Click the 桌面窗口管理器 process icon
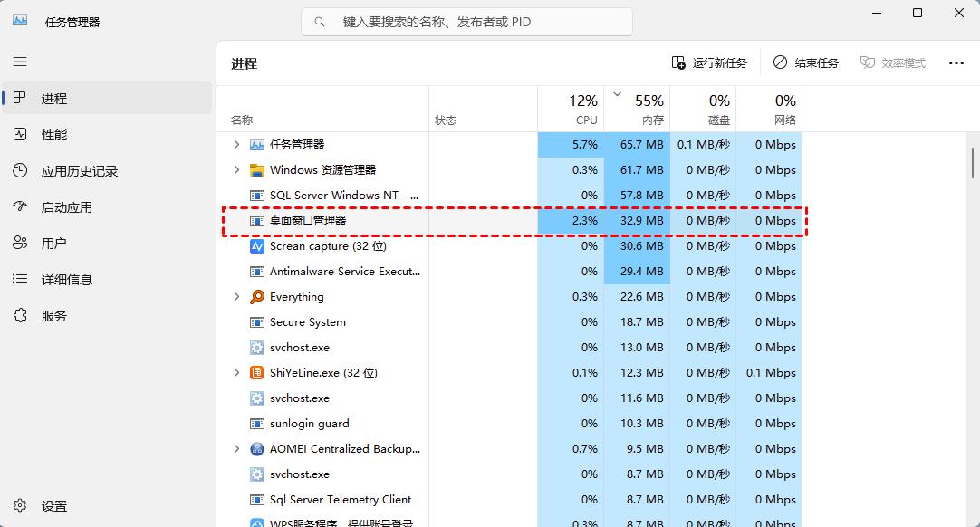Image resolution: width=980 pixels, height=527 pixels. 257,221
